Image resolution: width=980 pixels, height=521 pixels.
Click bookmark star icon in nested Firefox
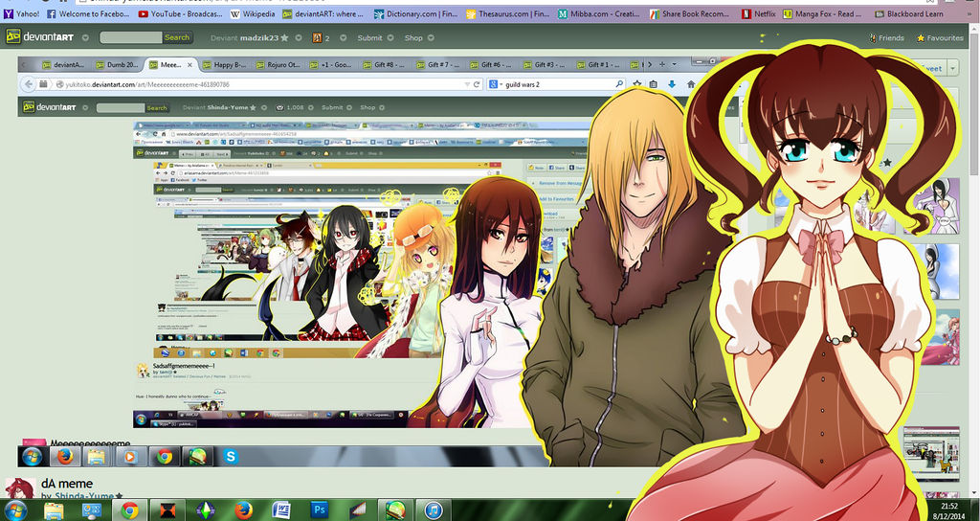tap(636, 84)
